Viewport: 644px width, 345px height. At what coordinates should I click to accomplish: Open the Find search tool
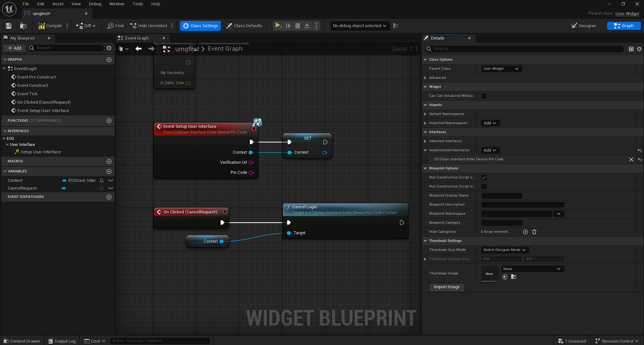[x=115, y=26]
